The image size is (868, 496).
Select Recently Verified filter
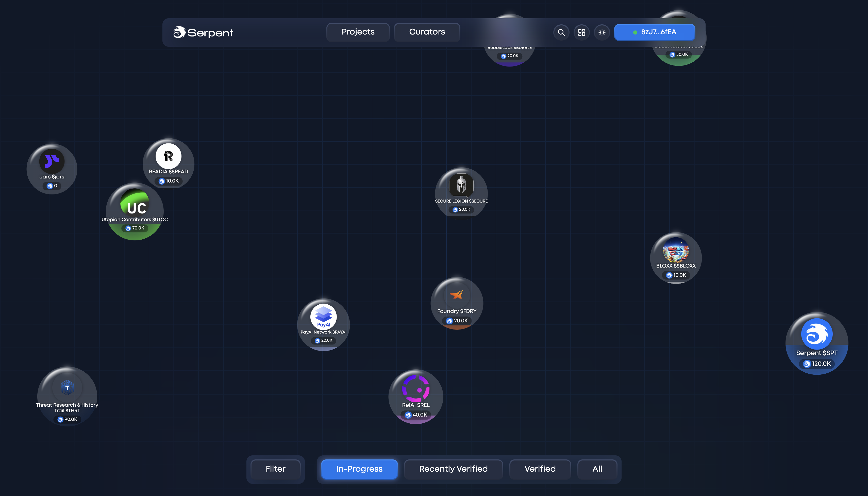coord(453,469)
